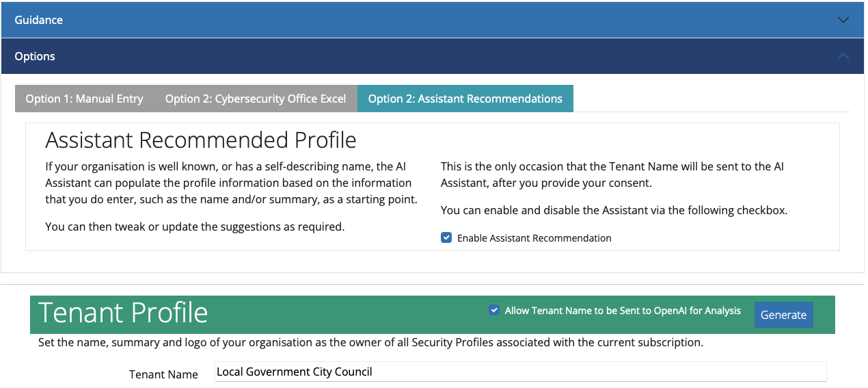The width and height of the screenshot is (868, 388).
Task: Open Option 2: Assistant Recommendations tab
Action: pyautogui.click(x=465, y=99)
